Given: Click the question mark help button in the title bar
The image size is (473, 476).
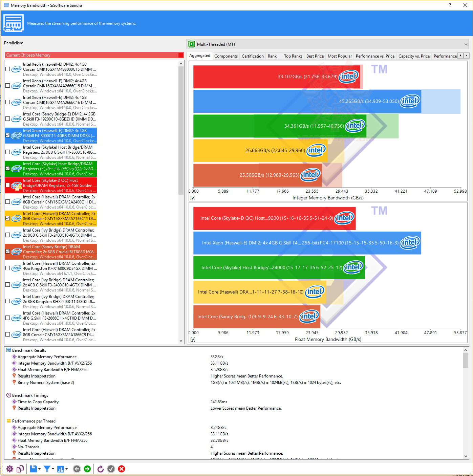Looking at the screenshot, I should (450, 5).
